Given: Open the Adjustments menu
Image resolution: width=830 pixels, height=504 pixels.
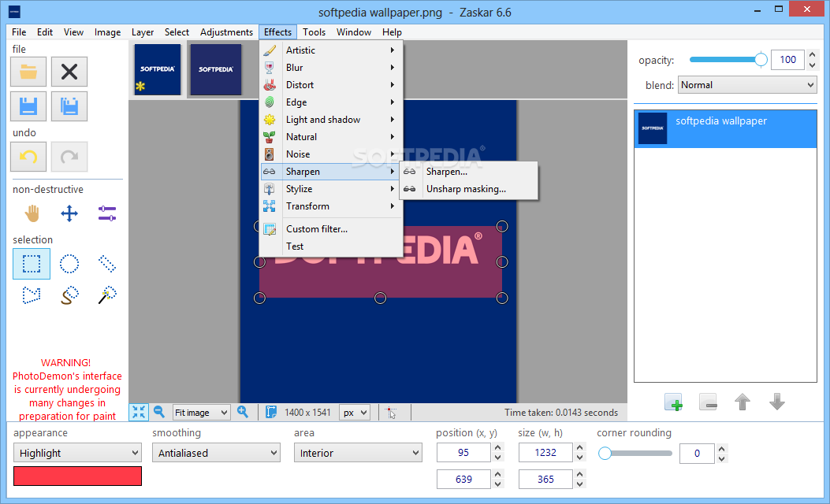Looking at the screenshot, I should coord(226,32).
